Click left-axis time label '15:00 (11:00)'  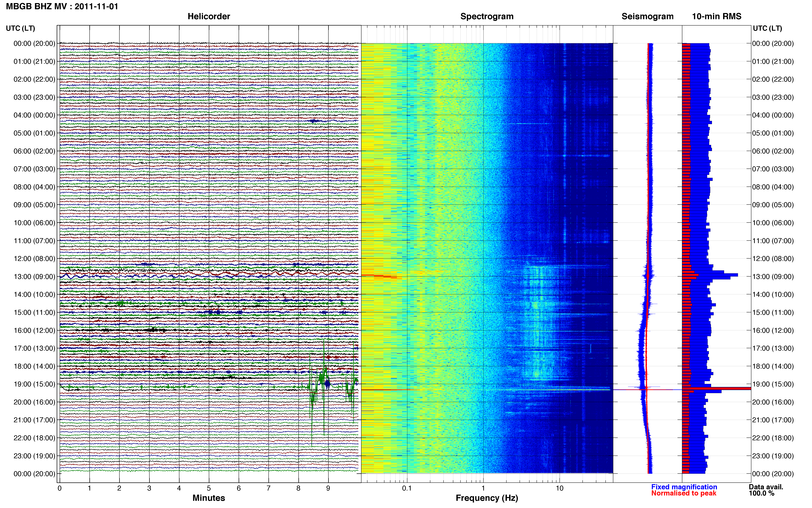coord(34,312)
